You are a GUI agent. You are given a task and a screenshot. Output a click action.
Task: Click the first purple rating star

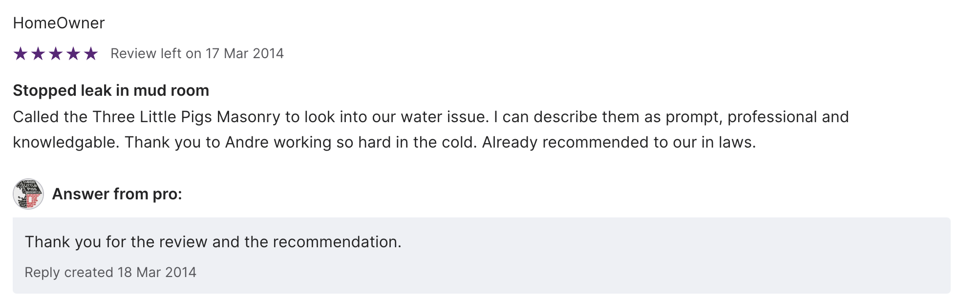pos(21,53)
